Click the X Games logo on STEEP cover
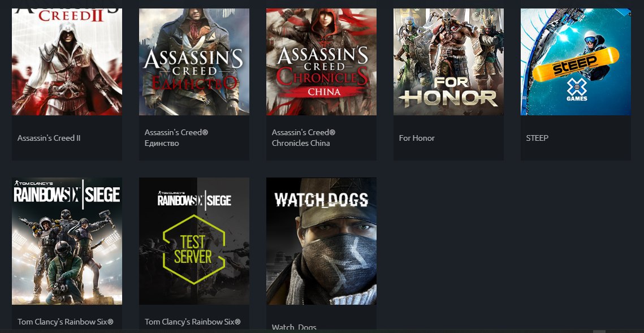Viewport: 644px width, 333px height. pyautogui.click(x=577, y=89)
